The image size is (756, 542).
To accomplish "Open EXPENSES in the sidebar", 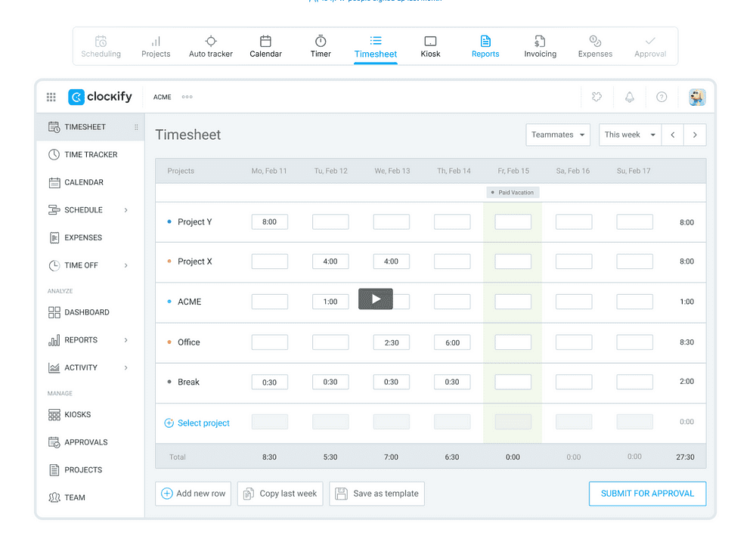I will [90, 237].
